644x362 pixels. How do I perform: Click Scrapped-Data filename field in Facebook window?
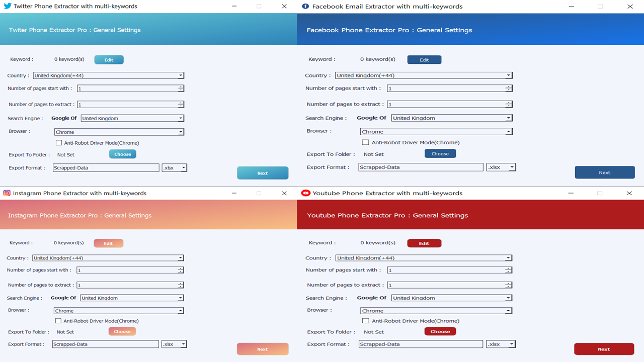tap(421, 167)
